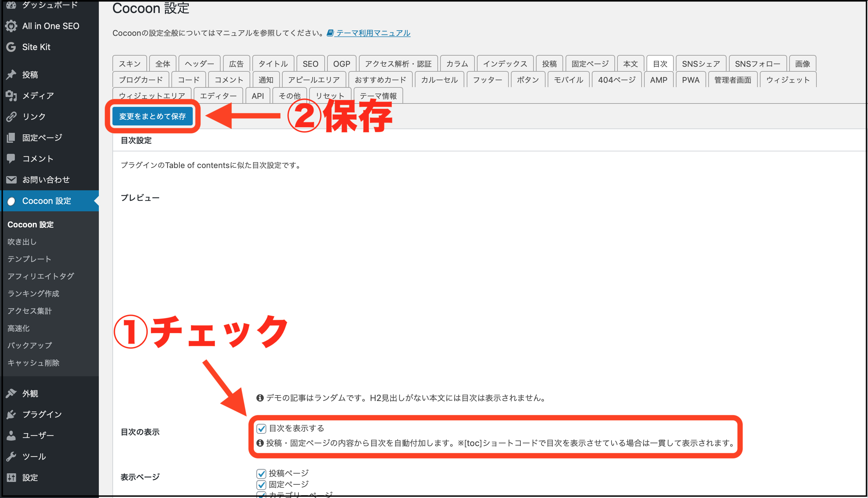Open the SNSシェア tab
This screenshot has height=498, width=868.
click(701, 64)
